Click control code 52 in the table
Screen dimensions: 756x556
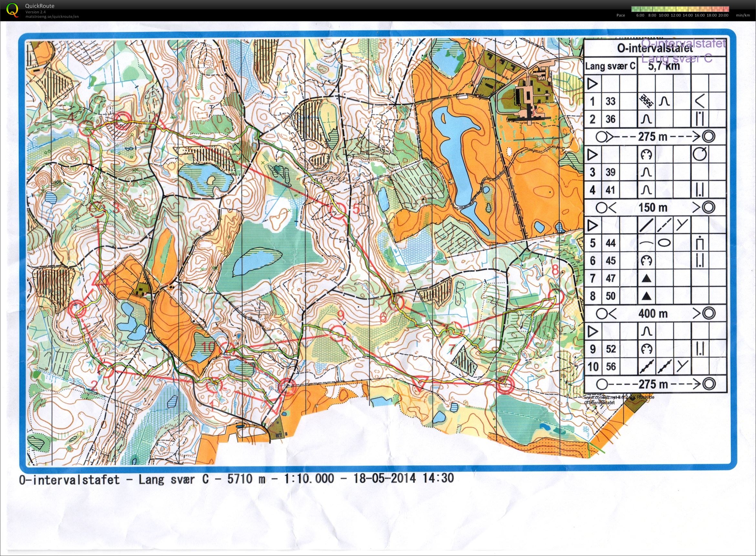tap(610, 349)
